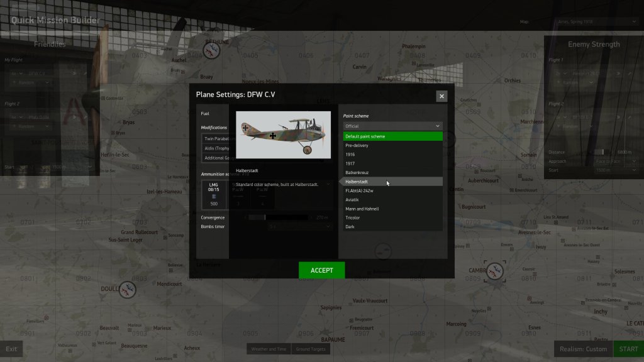Image resolution: width=644 pixels, height=362 pixels.
Task: Select the LMG 08/15 ammunition icon
Action: [x=213, y=195]
